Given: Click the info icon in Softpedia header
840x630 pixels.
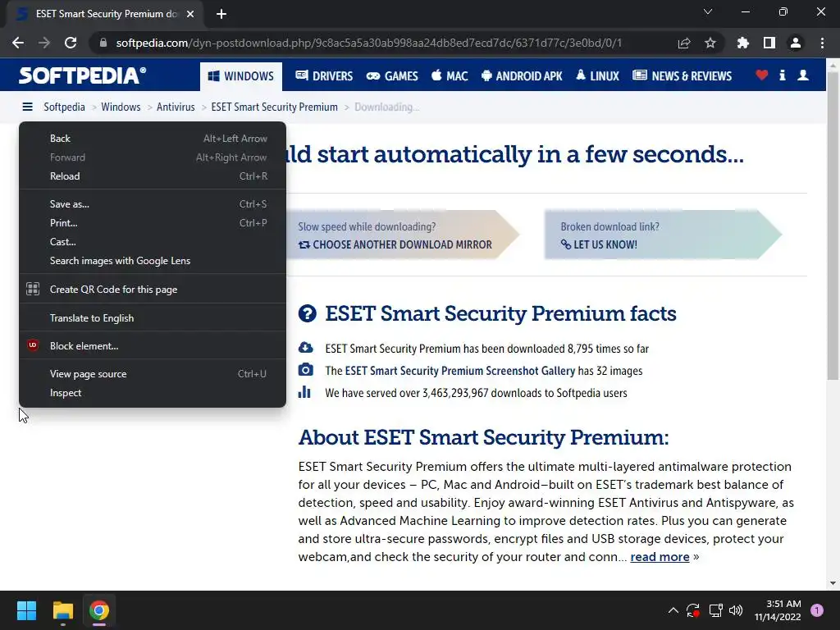Looking at the screenshot, I should pyautogui.click(x=782, y=75).
